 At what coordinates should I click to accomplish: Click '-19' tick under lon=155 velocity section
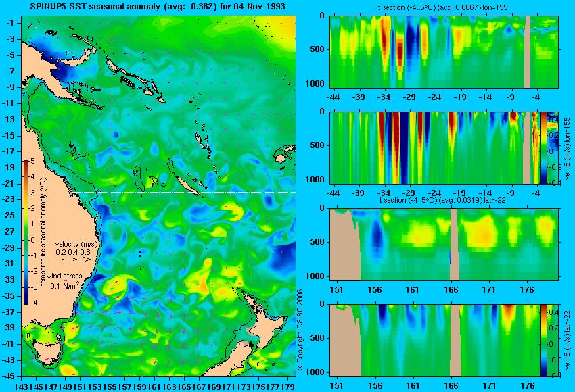pos(459,193)
